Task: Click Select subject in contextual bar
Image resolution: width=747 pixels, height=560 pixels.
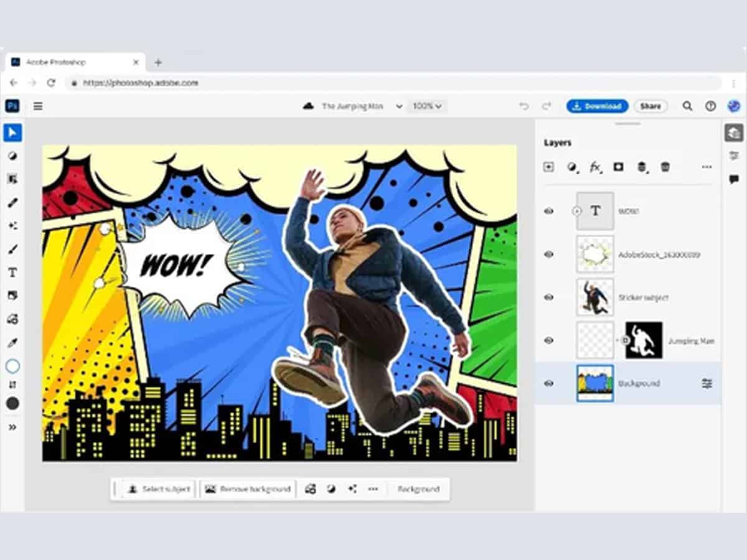Action: pyautogui.click(x=160, y=489)
